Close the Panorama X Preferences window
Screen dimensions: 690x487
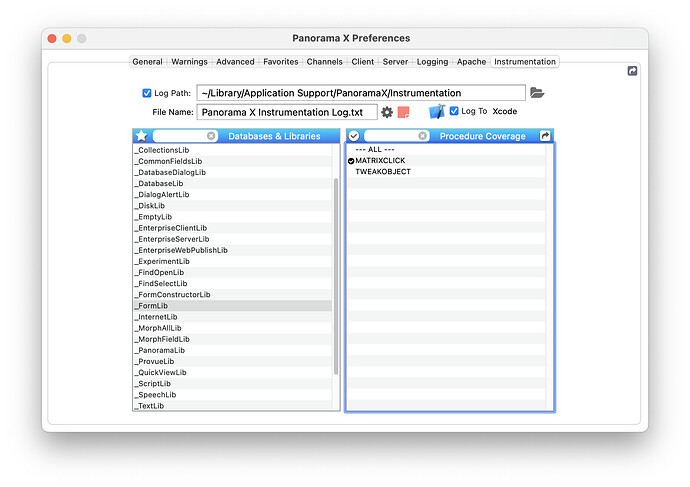tap(52, 39)
